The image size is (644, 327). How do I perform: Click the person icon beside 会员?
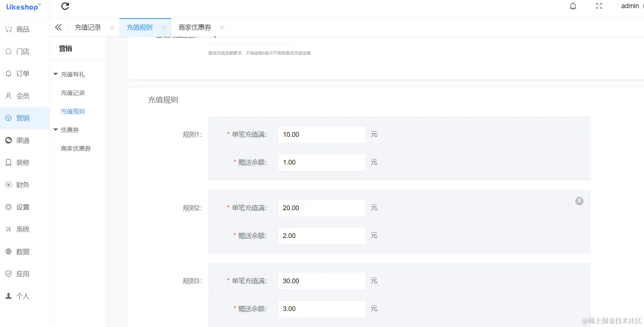[x=9, y=96]
